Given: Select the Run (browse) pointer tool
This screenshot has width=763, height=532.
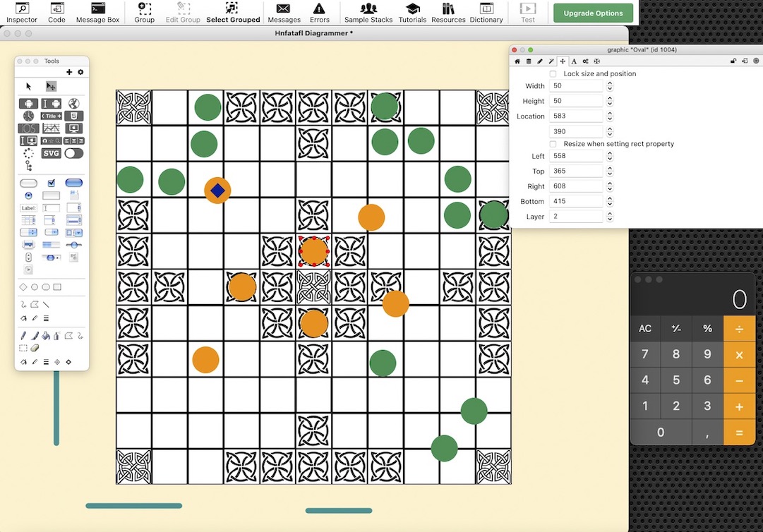Looking at the screenshot, I should (x=29, y=86).
